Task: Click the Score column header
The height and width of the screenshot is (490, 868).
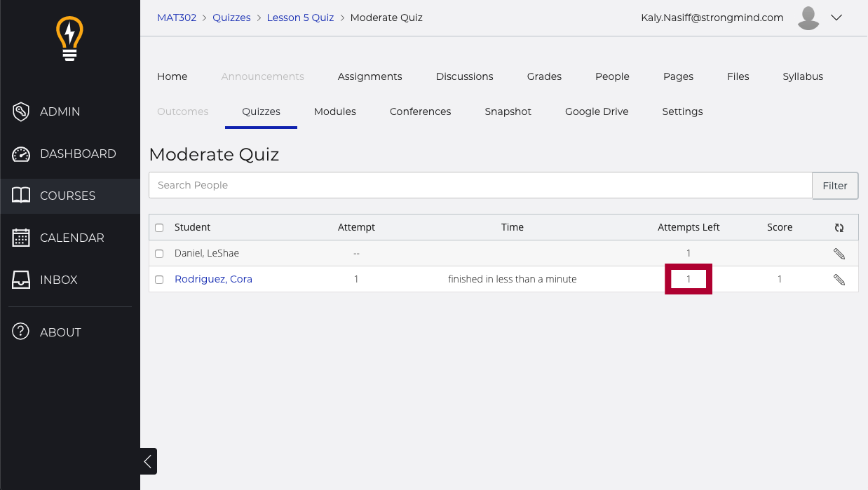Action: (x=780, y=227)
